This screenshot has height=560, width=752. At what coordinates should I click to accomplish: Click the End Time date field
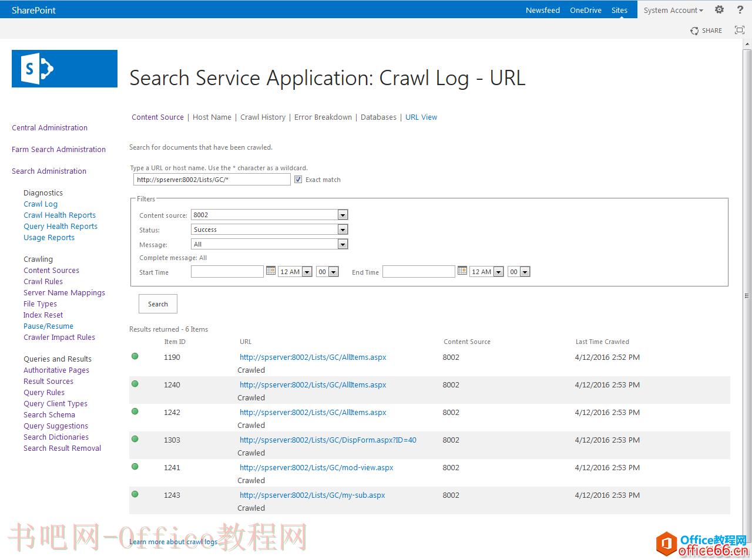point(419,271)
